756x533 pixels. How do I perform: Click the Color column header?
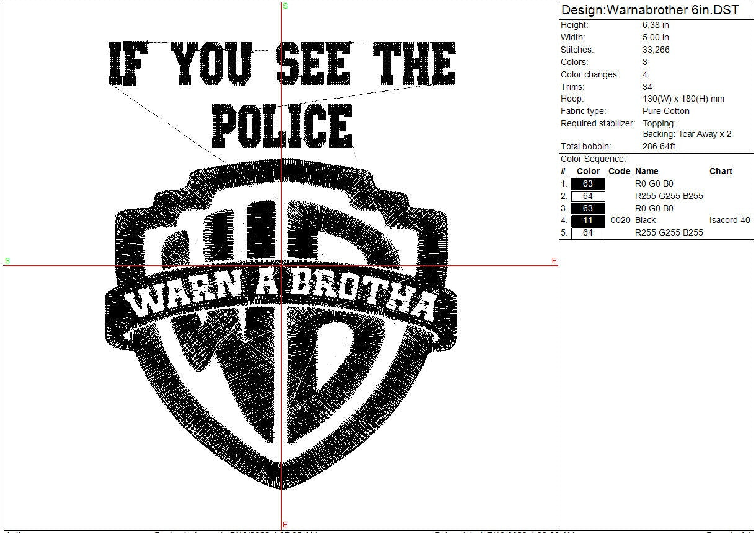(x=588, y=171)
